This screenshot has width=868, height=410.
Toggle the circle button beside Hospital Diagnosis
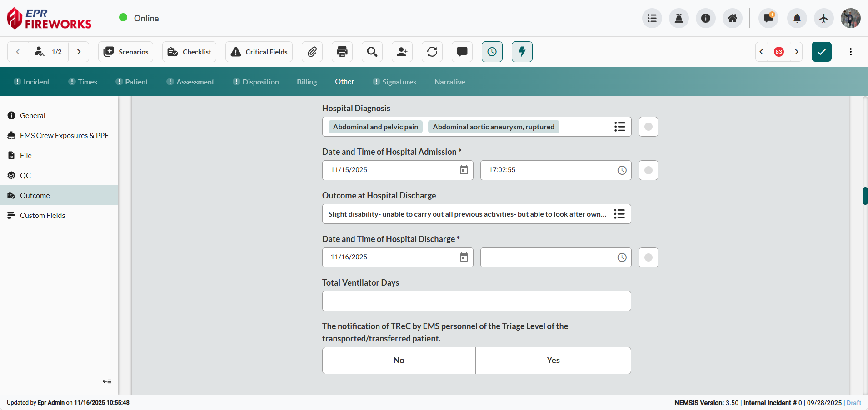click(648, 127)
